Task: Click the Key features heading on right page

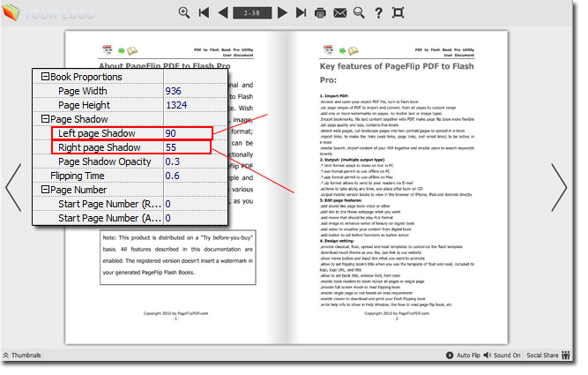Action: 397,73
